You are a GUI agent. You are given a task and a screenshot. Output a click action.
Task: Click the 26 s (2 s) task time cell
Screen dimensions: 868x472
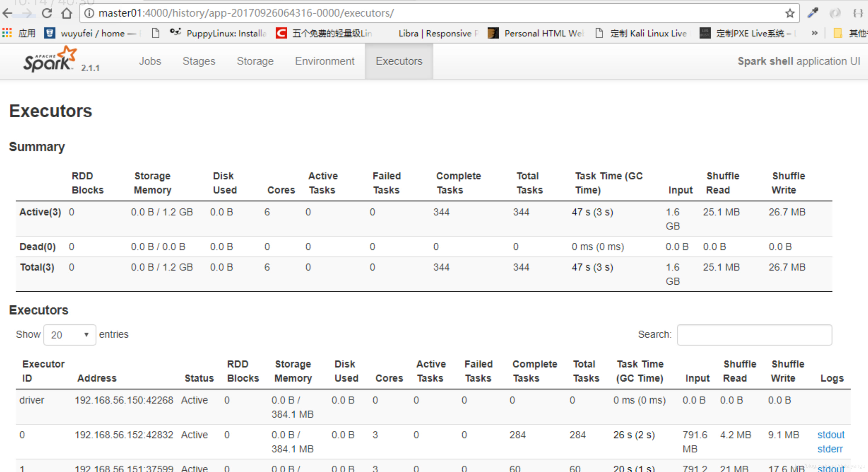pyautogui.click(x=634, y=434)
